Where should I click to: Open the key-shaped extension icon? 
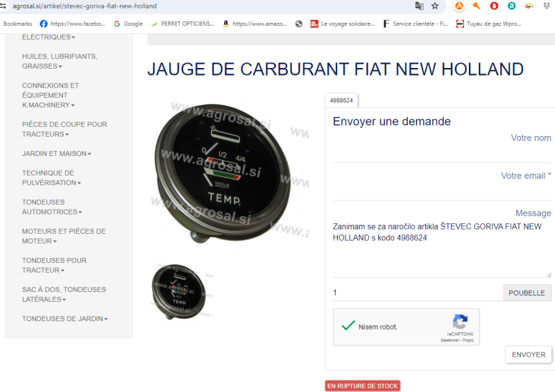pyautogui.click(x=477, y=6)
